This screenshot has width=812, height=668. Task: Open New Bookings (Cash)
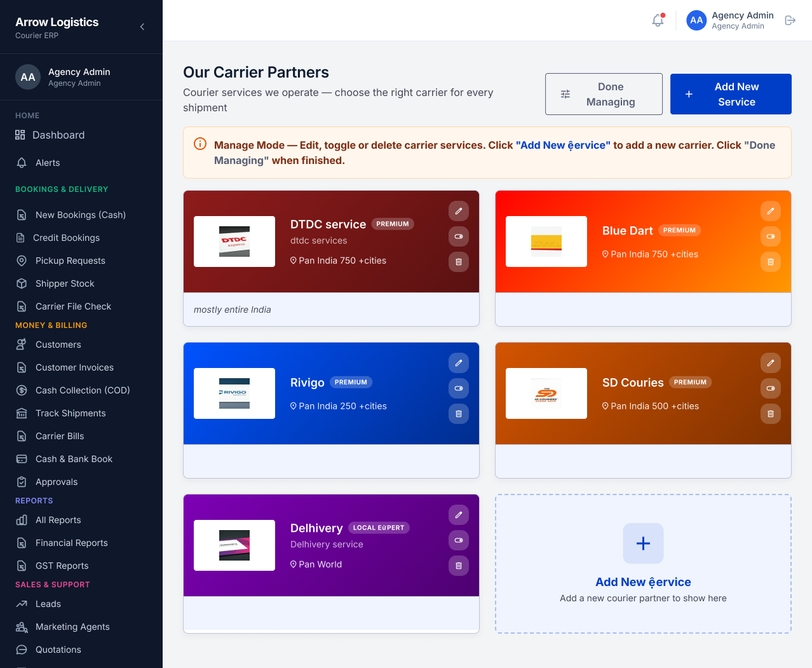pyautogui.click(x=81, y=215)
